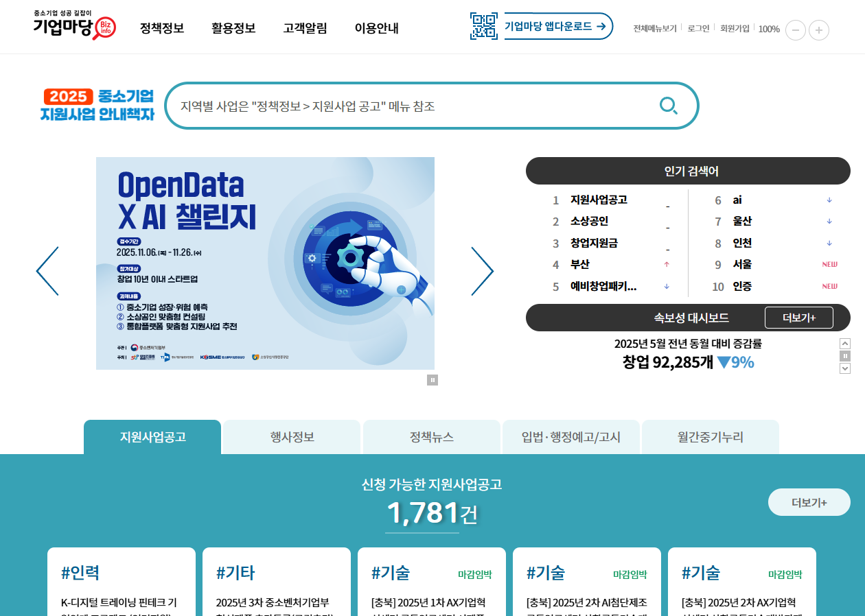Open the OpenData X AI 챌린지 banner
This screenshot has height=616, width=865.
(x=265, y=263)
